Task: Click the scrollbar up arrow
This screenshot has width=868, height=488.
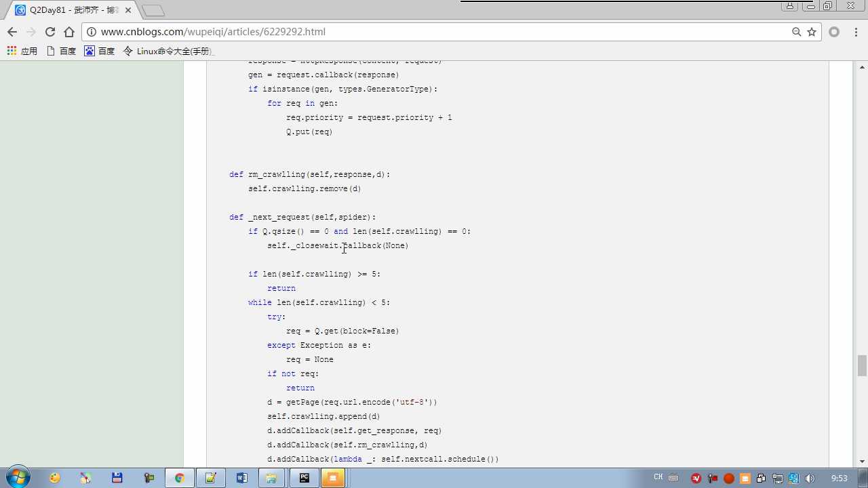Action: (862, 67)
